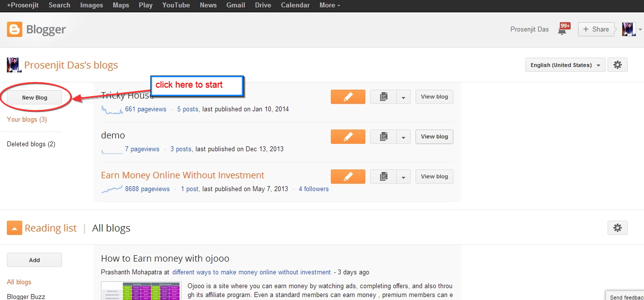Click Prosenjit Das name in header

tap(530, 29)
